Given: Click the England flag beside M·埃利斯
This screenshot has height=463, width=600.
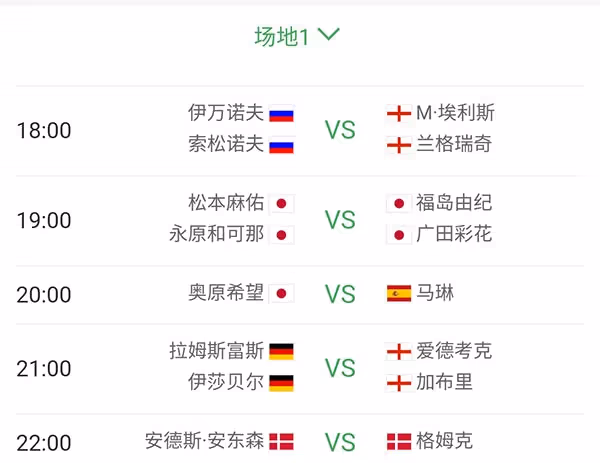Looking at the screenshot, I should tap(399, 113).
